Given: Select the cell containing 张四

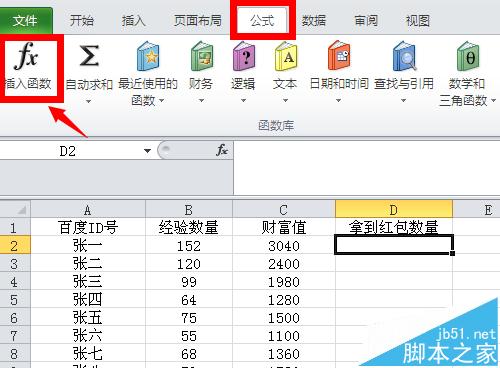Looking at the screenshot, I should (x=88, y=300).
